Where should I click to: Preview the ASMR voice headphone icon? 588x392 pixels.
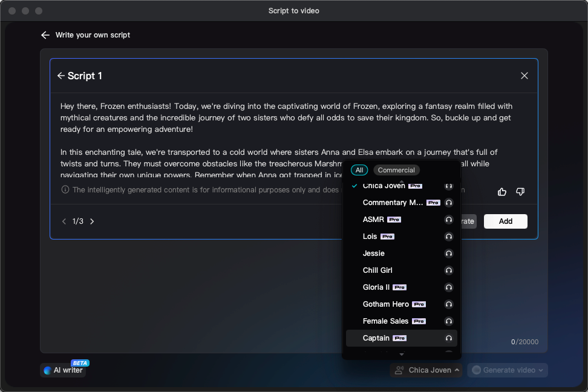tap(448, 220)
